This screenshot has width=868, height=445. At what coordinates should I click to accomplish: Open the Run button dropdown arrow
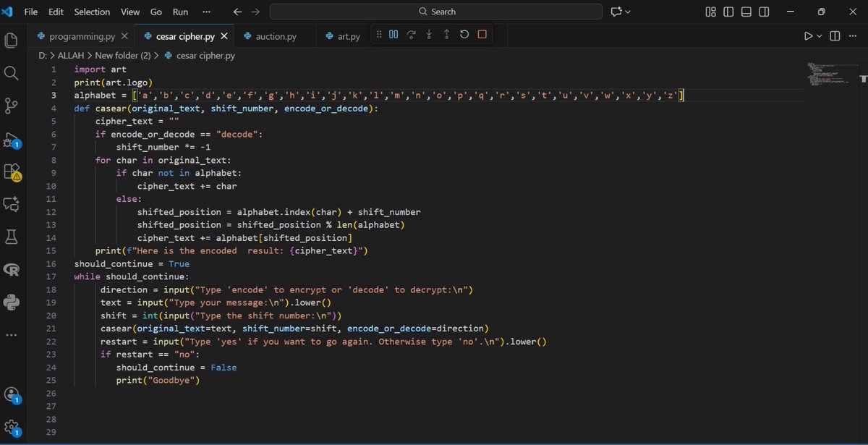pyautogui.click(x=820, y=36)
